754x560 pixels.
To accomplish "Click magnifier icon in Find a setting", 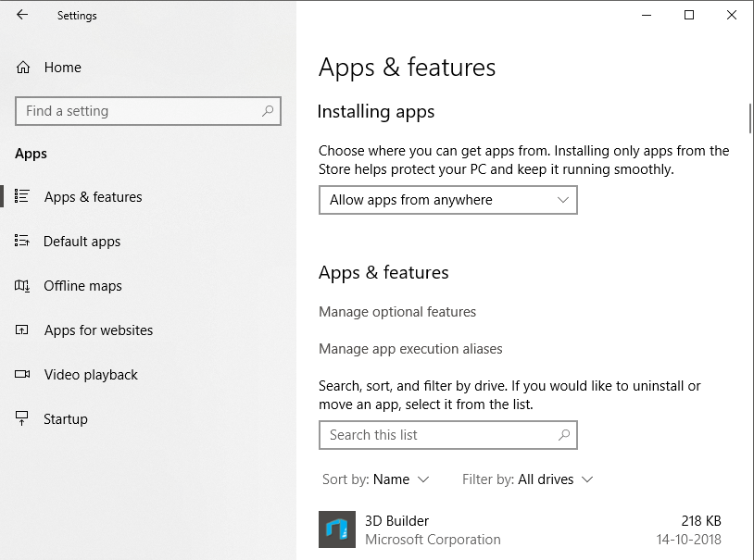I will [x=268, y=111].
